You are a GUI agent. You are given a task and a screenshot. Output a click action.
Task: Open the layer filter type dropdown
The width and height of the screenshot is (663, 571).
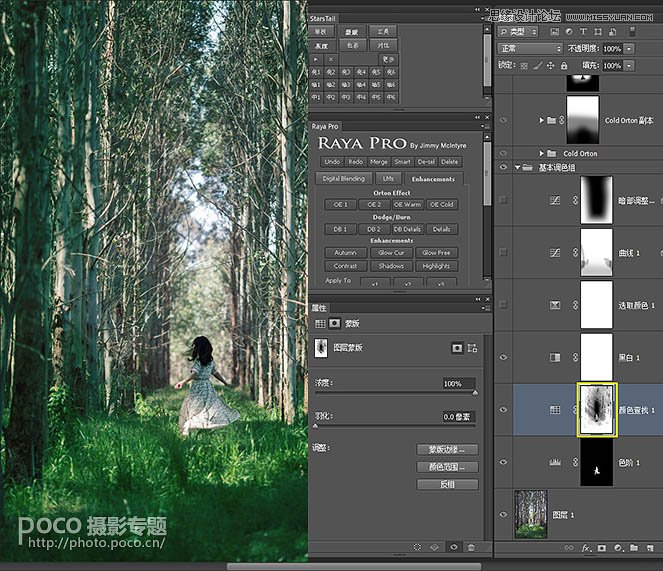point(518,32)
